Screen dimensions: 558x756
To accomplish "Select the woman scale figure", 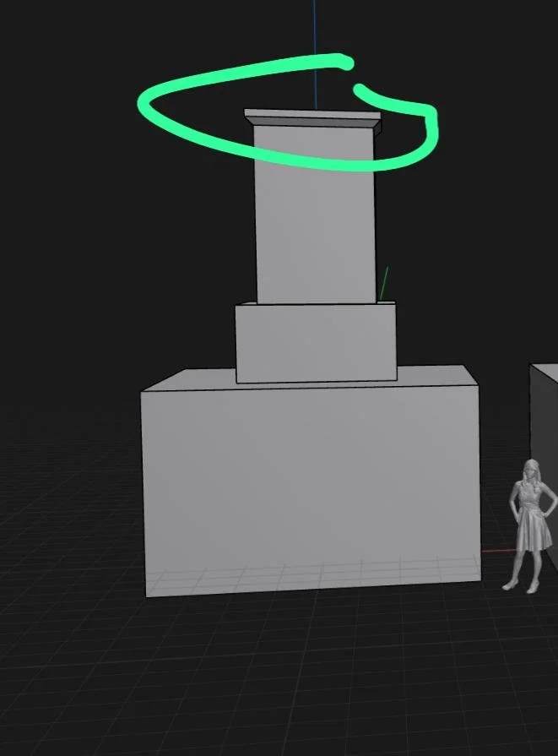I will click(530, 526).
